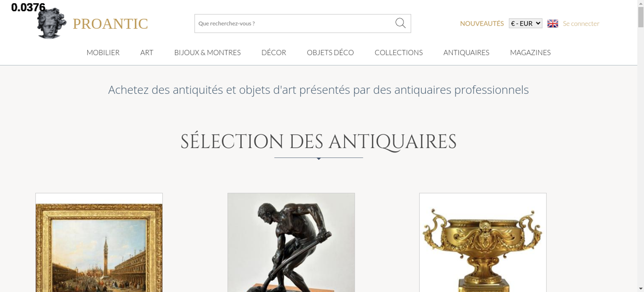Open the BIJOUX & MONTRES menu
The height and width of the screenshot is (292, 644).
[207, 52]
